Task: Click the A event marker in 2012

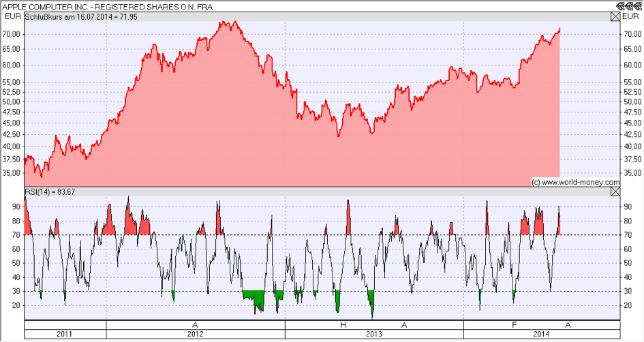Action: 195,325
